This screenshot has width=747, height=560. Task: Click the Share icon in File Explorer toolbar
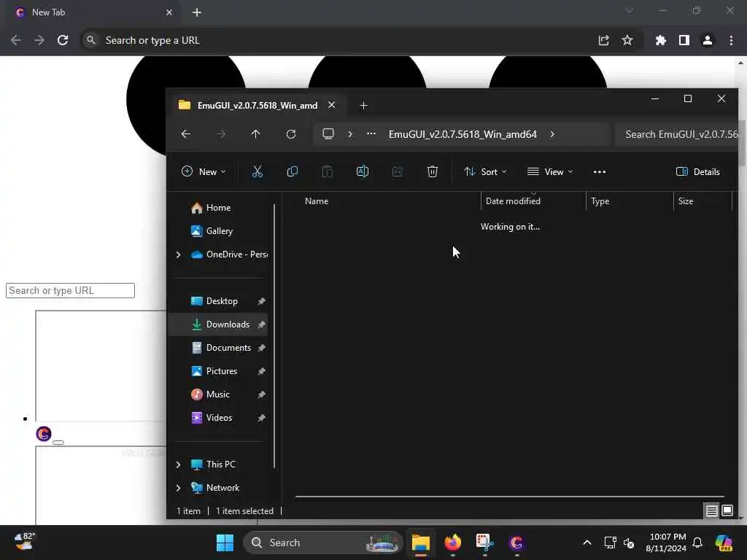pyautogui.click(x=398, y=172)
